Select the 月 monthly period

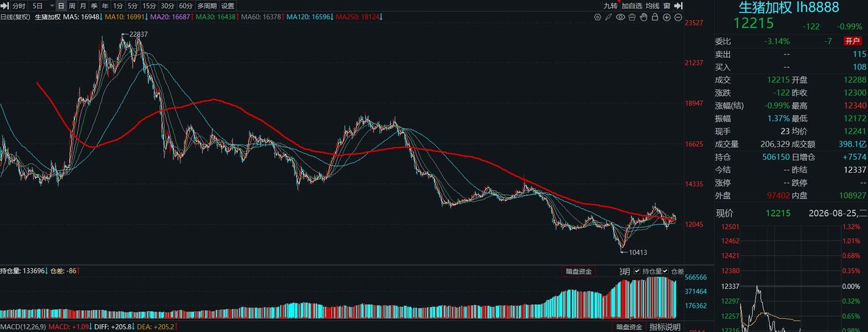point(83,5)
